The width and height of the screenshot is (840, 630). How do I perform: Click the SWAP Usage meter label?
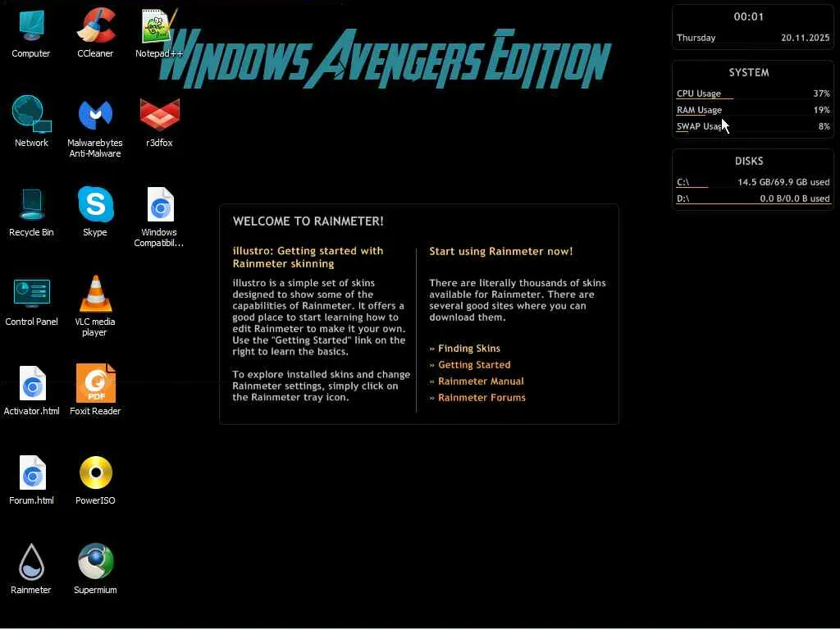point(701,126)
